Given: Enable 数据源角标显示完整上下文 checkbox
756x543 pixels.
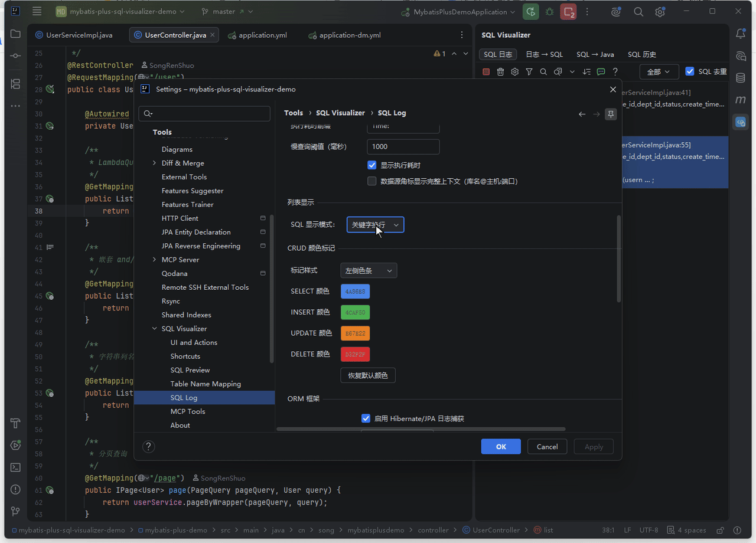Looking at the screenshot, I should coord(372,181).
